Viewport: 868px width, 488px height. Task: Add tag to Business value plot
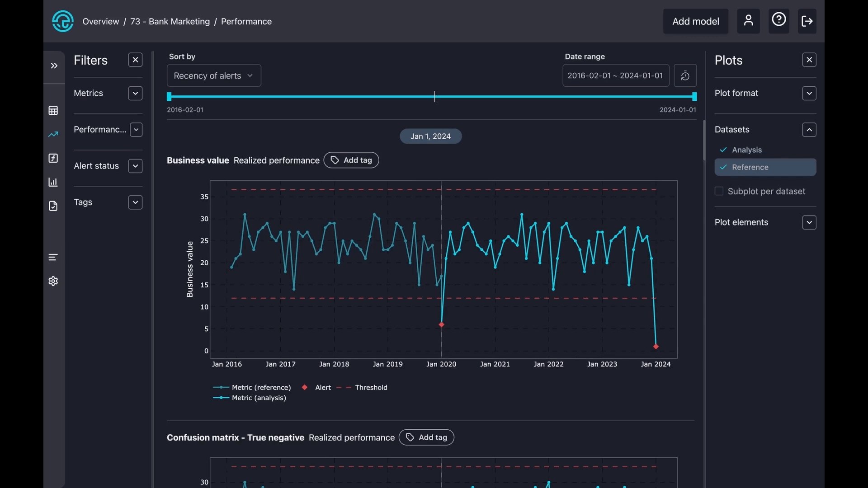[351, 160]
